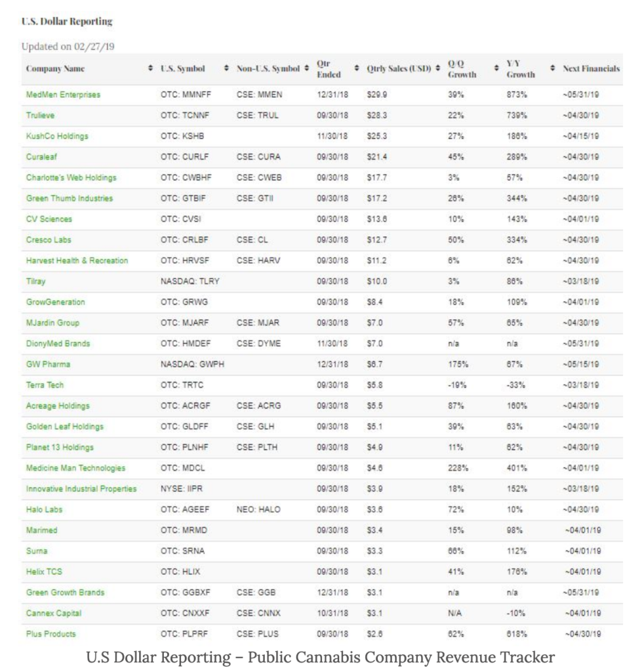Viewport: 644px width, 672px height.
Task: Sort by Non-U.S. Symbol arrows
Action: click(306, 68)
